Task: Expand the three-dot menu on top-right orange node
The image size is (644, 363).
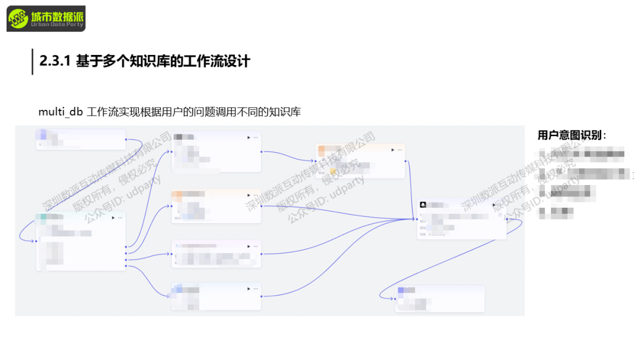Action: click(x=400, y=150)
